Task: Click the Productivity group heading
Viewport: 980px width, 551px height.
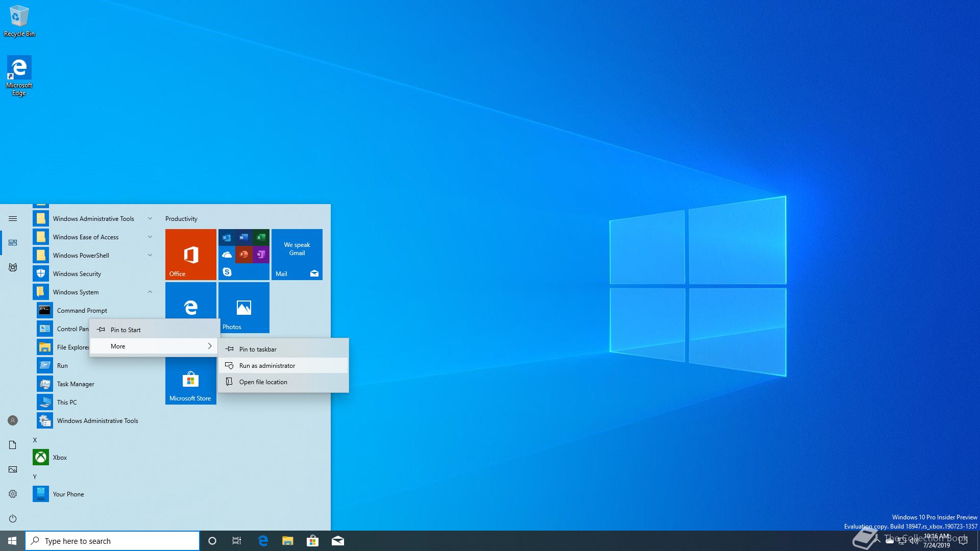Action: 181,219
